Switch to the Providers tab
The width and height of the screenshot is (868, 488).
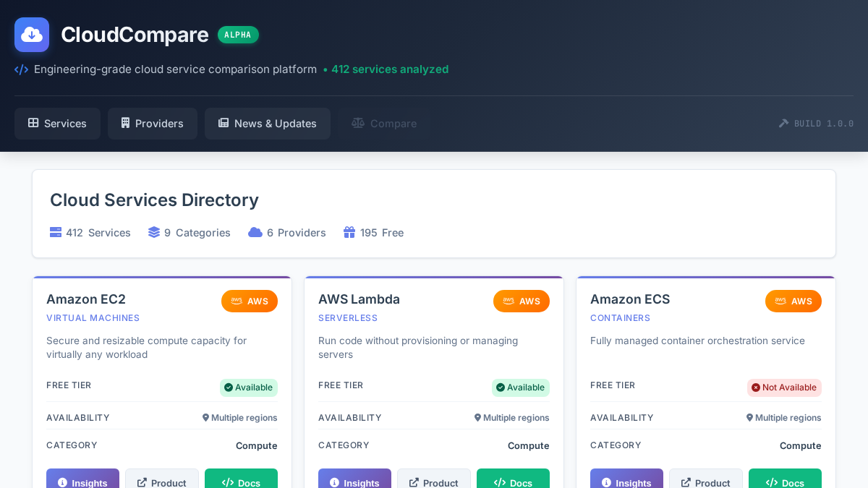[153, 124]
